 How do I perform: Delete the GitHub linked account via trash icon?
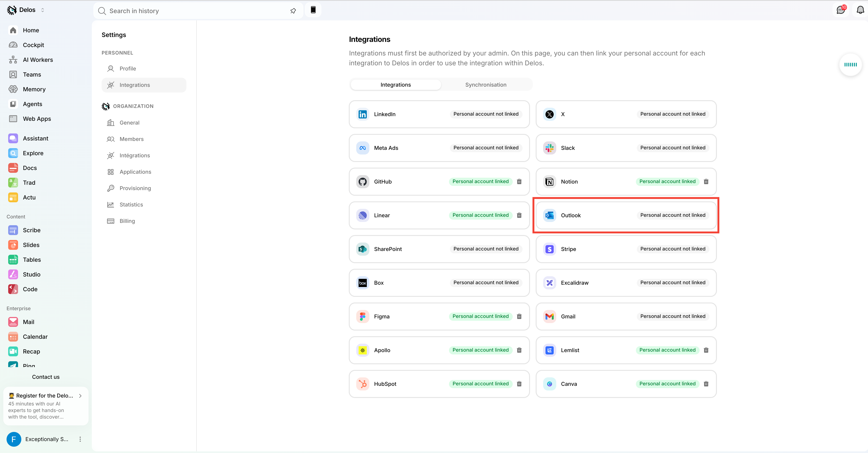[519, 181]
